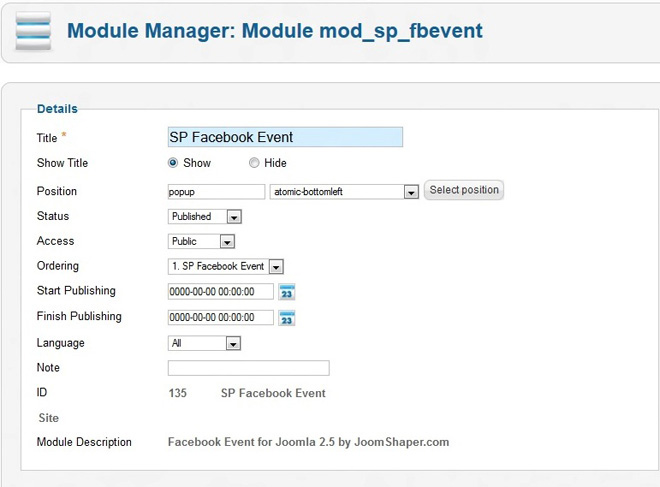
Task: Open the Status dropdown showing Published
Action: click(x=205, y=216)
